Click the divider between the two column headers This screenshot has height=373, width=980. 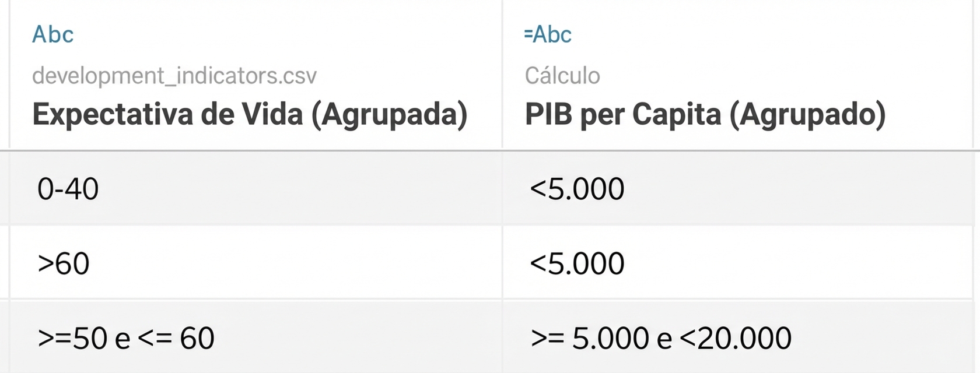(502, 75)
